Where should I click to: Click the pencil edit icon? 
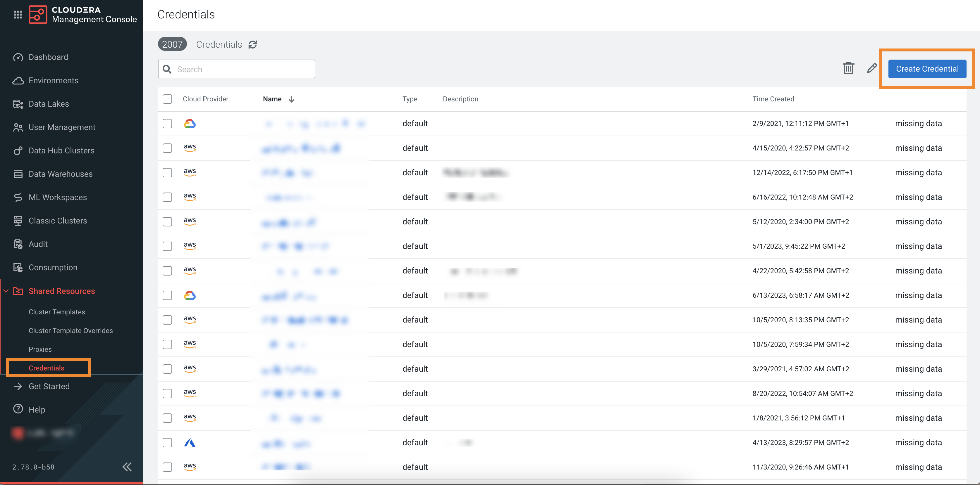871,68
